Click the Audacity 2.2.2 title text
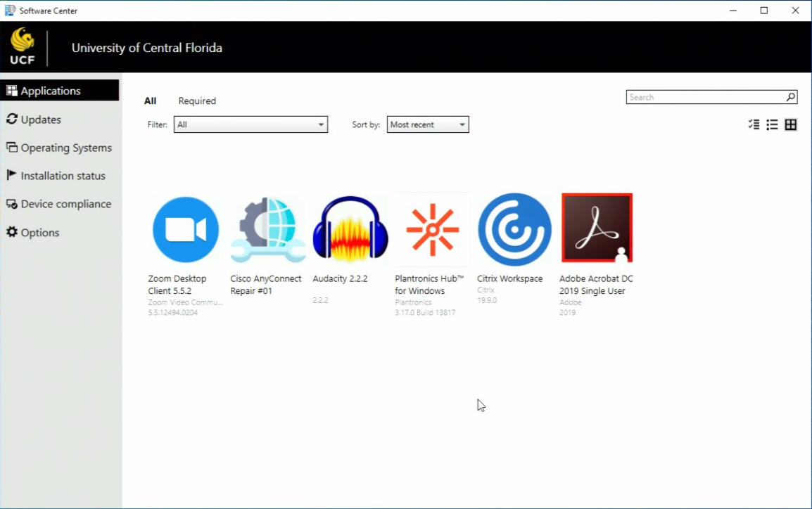 pyautogui.click(x=341, y=279)
